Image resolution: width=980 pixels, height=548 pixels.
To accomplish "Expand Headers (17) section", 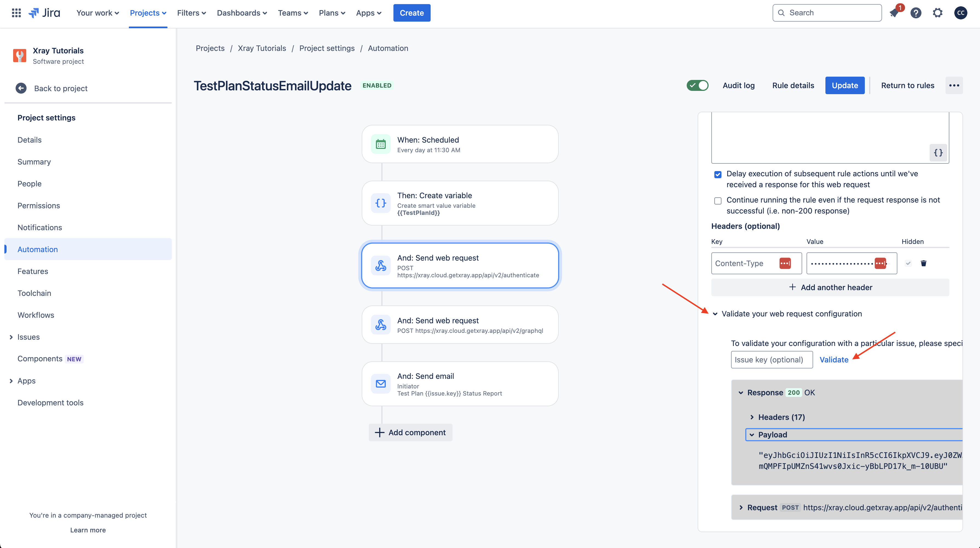I will pyautogui.click(x=752, y=417).
